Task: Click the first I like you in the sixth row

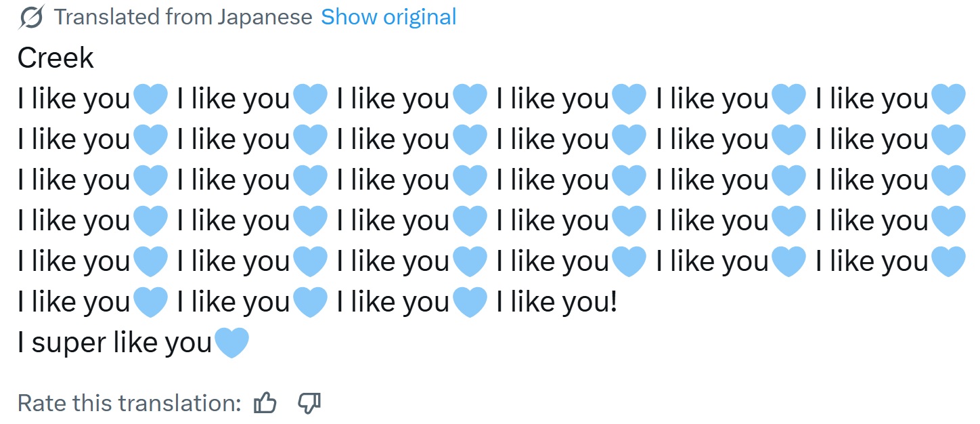Action: coord(74,302)
